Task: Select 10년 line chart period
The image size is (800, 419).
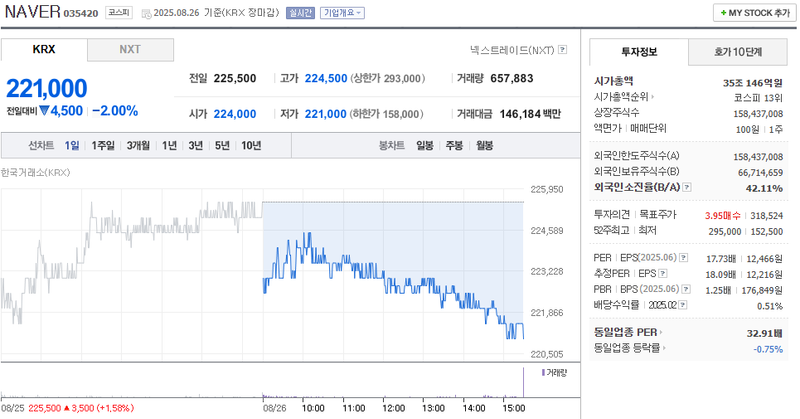Action: (x=251, y=146)
